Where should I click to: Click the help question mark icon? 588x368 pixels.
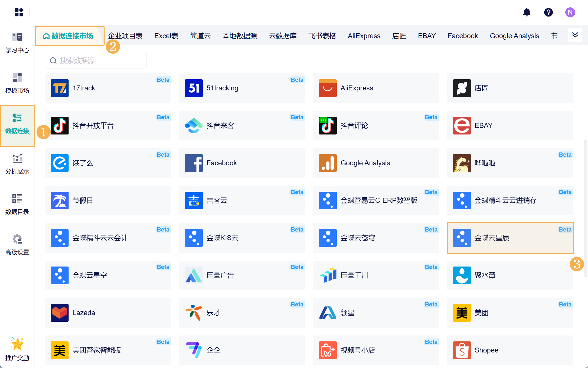coord(548,12)
